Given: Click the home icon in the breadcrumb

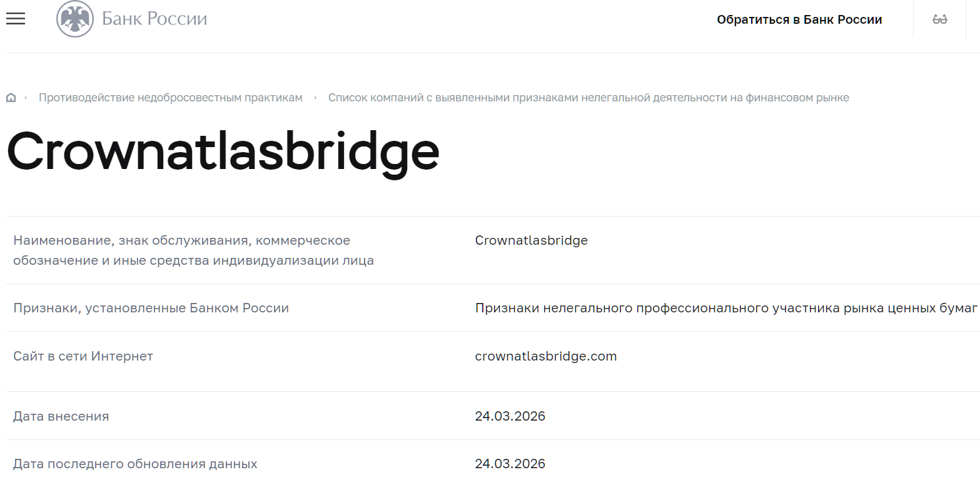Looking at the screenshot, I should point(11,97).
